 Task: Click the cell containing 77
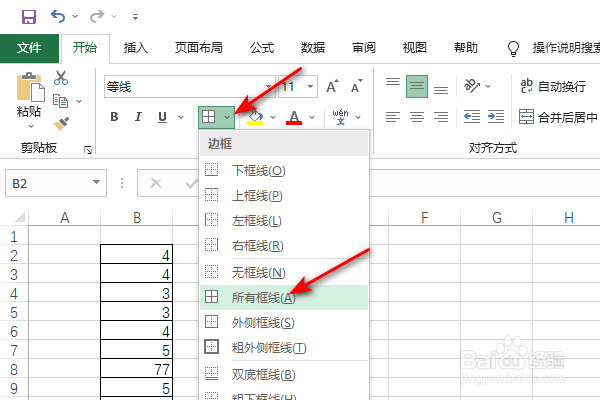pyautogui.click(x=137, y=369)
